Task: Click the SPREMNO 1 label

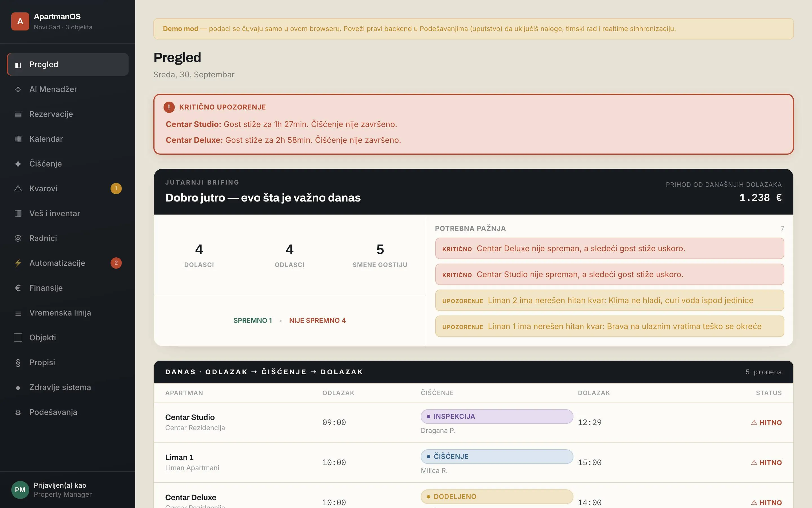Action: pyautogui.click(x=253, y=321)
